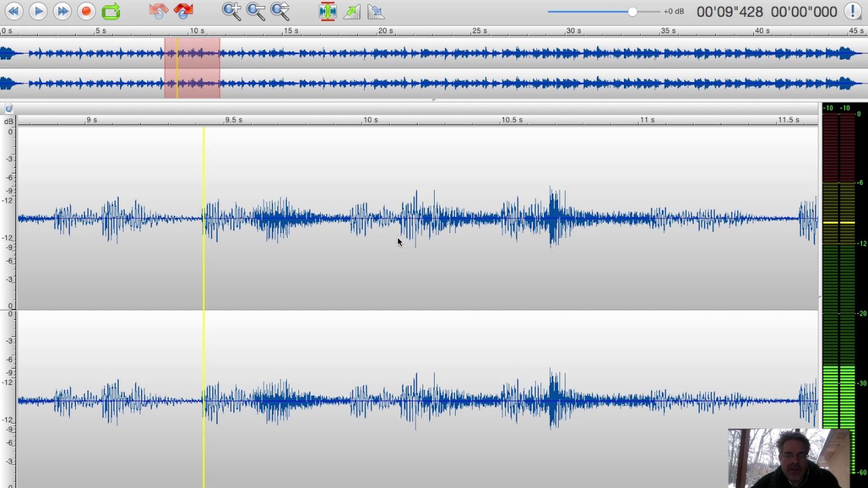
Task: Apply fade in with green ramp icon
Action: [352, 11]
